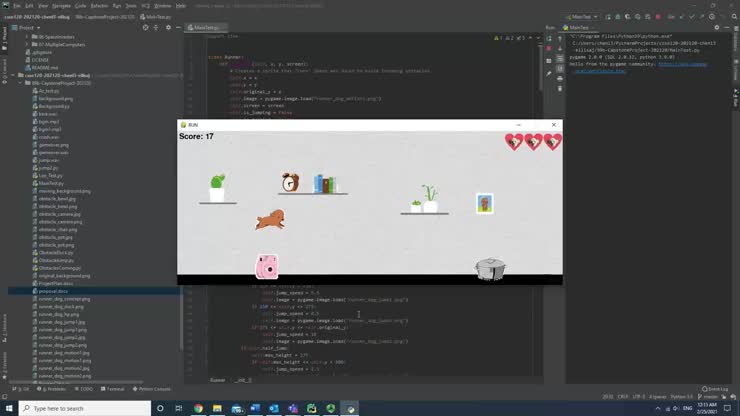Click the Debug bug icon in main toolbar
This screenshot has width=740, height=416.
point(618,17)
